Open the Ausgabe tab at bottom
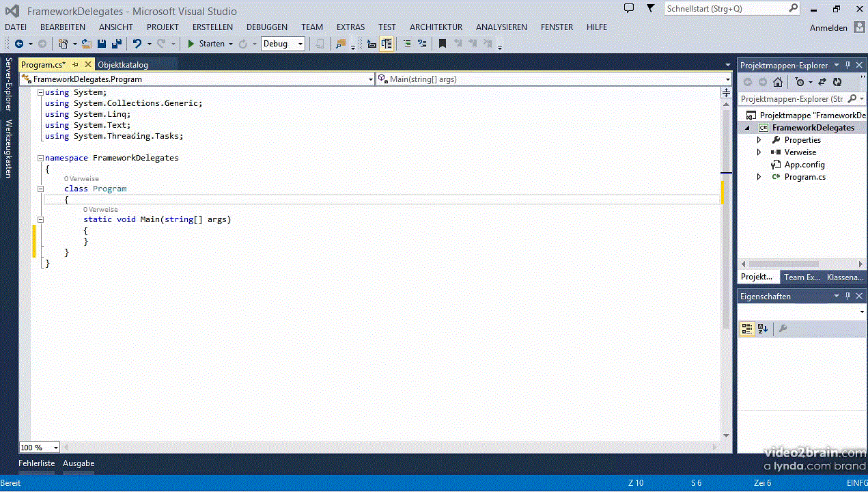Viewport: 868px width, 492px height. tap(79, 463)
